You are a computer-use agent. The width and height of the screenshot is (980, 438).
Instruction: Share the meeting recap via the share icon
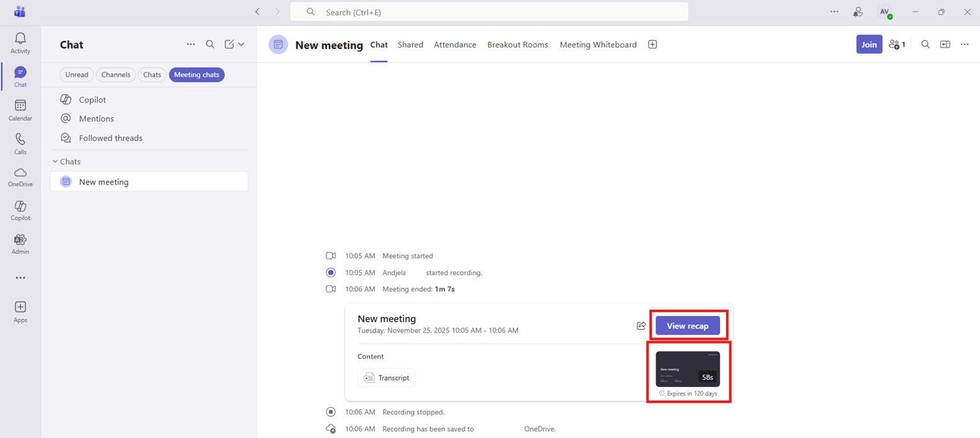(x=641, y=326)
